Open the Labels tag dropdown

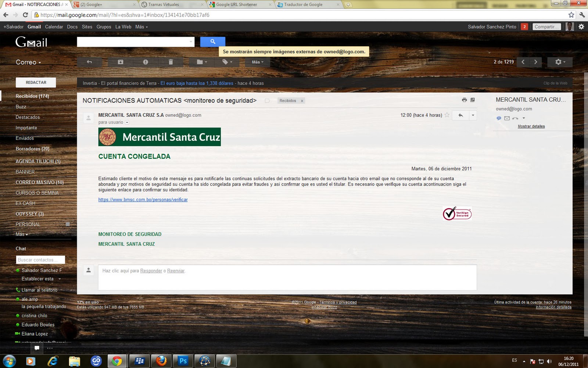click(227, 62)
